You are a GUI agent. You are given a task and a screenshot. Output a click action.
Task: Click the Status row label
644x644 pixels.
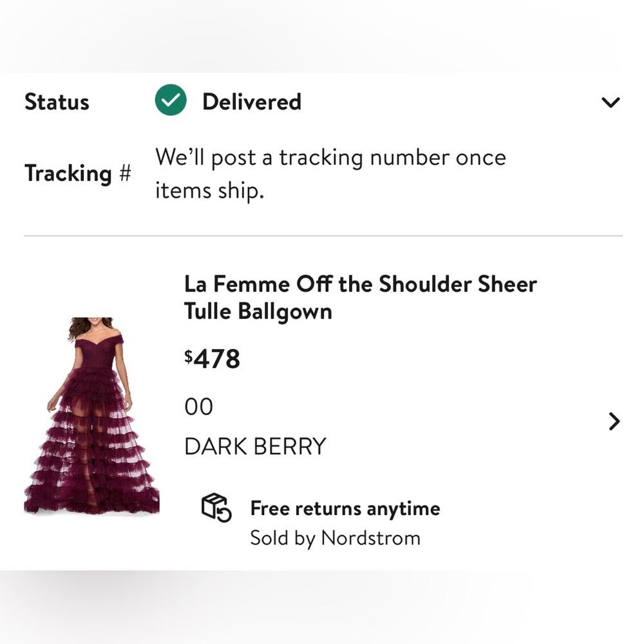pyautogui.click(x=57, y=101)
